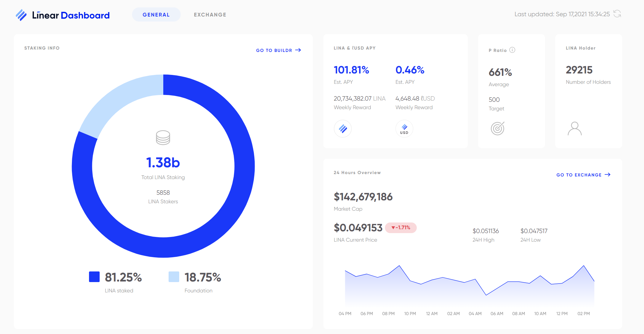The height and width of the screenshot is (334, 644).
Task: Click the coin stack icon in donut
Action: coord(163,137)
